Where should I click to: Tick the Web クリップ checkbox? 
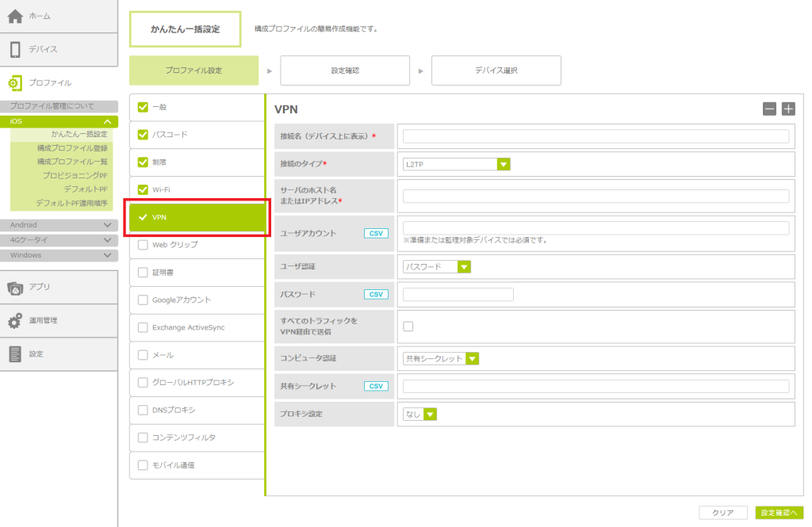pyautogui.click(x=144, y=245)
